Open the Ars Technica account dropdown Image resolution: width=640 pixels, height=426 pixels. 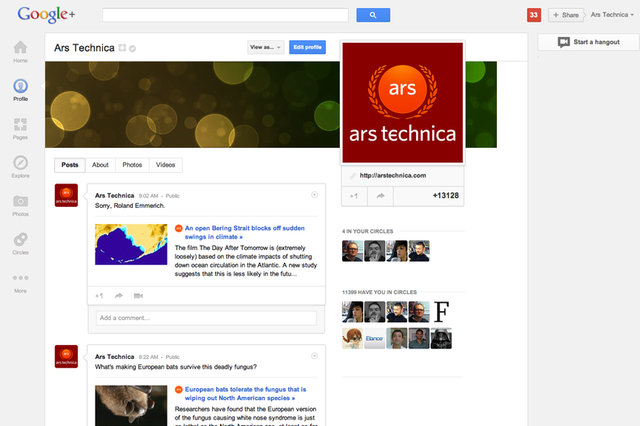click(612, 15)
